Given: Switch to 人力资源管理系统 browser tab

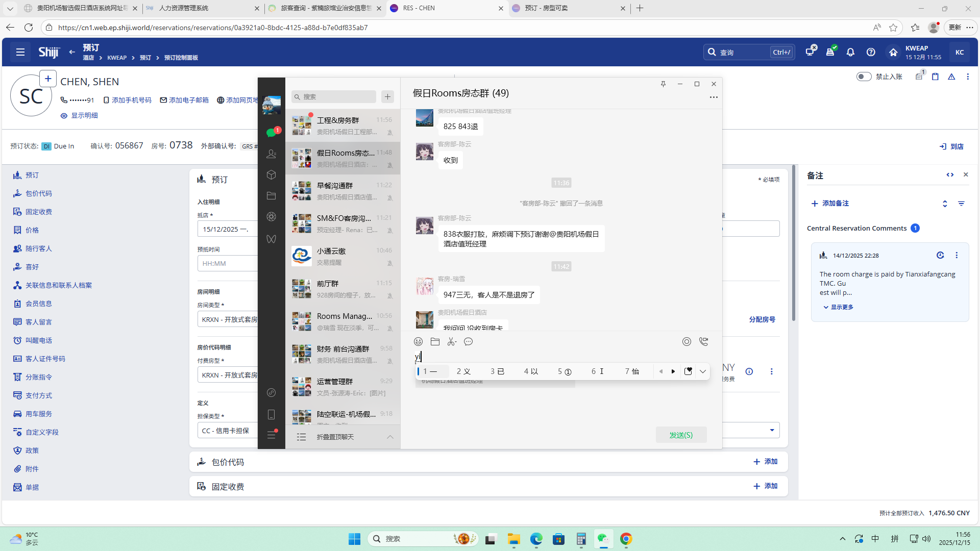Looking at the screenshot, I should click(184, 8).
